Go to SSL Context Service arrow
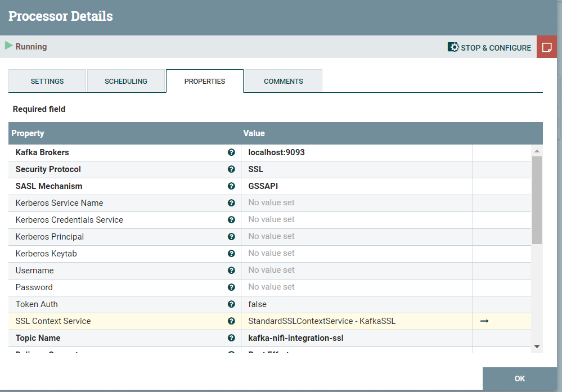The width and height of the screenshot is (562, 392). (484, 321)
